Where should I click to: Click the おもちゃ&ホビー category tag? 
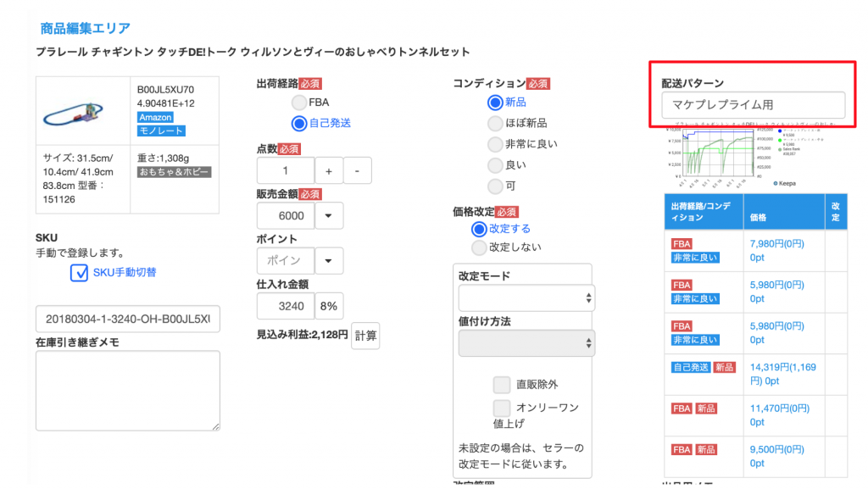tap(174, 172)
